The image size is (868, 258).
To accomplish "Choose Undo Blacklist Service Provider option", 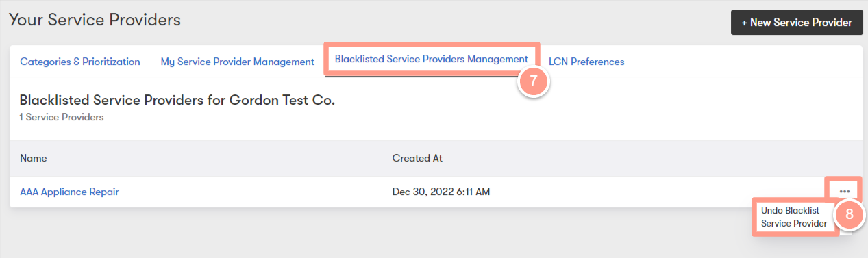I will pos(794,217).
